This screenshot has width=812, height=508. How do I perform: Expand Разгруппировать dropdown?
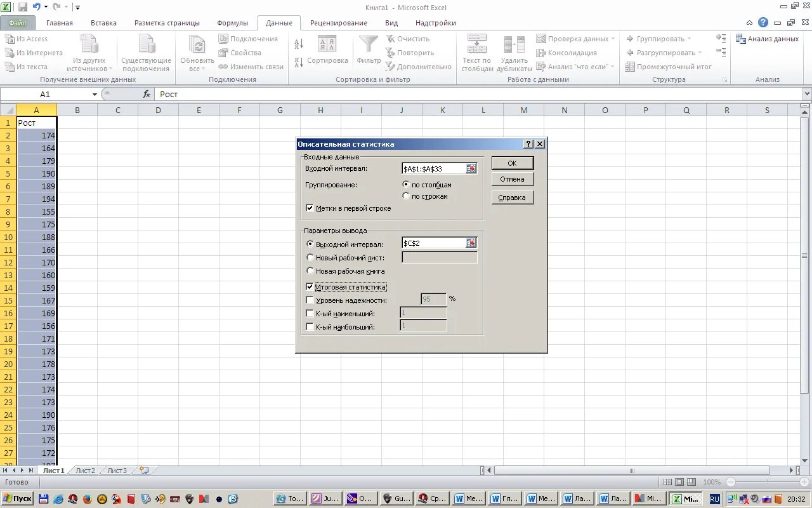click(700, 53)
